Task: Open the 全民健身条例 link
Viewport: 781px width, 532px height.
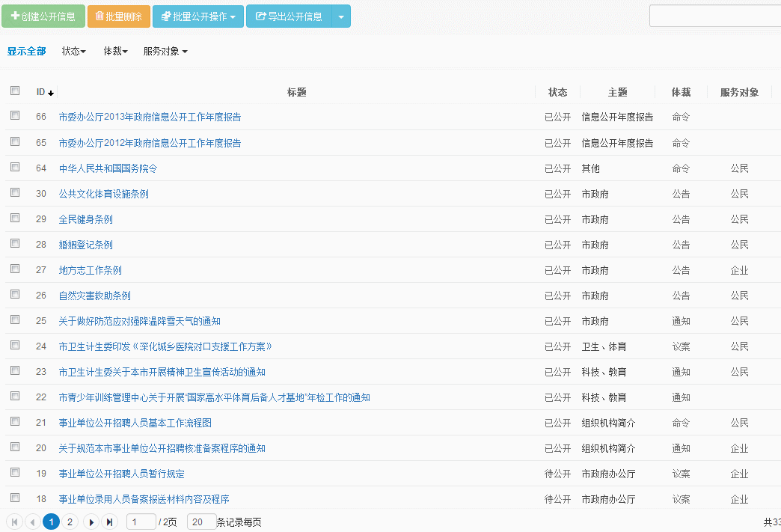Action: (86, 219)
